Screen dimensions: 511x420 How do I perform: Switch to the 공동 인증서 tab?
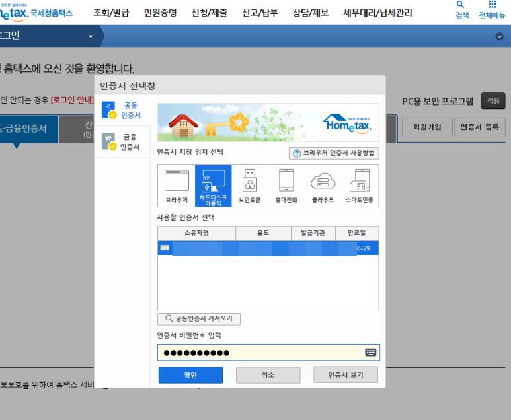[122, 110]
